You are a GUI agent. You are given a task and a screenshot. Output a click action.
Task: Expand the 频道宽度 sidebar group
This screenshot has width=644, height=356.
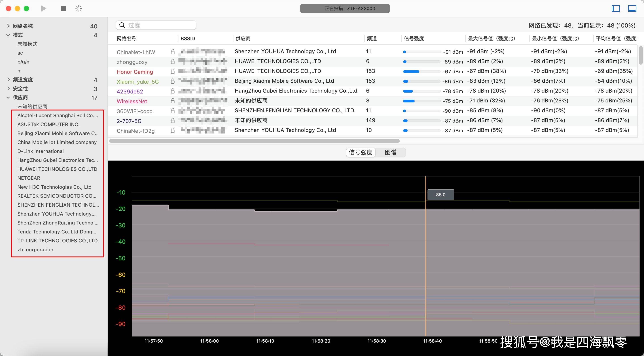[x=8, y=80]
